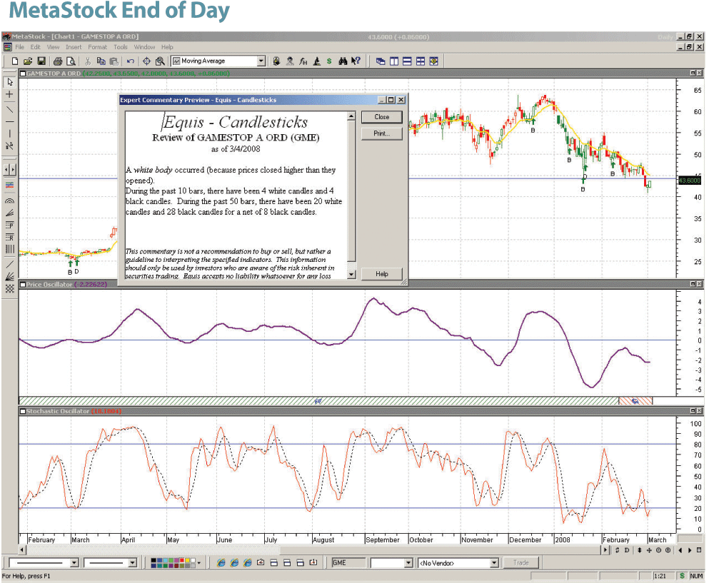Click the New document icon
The width and height of the screenshot is (714, 588).
15,61
